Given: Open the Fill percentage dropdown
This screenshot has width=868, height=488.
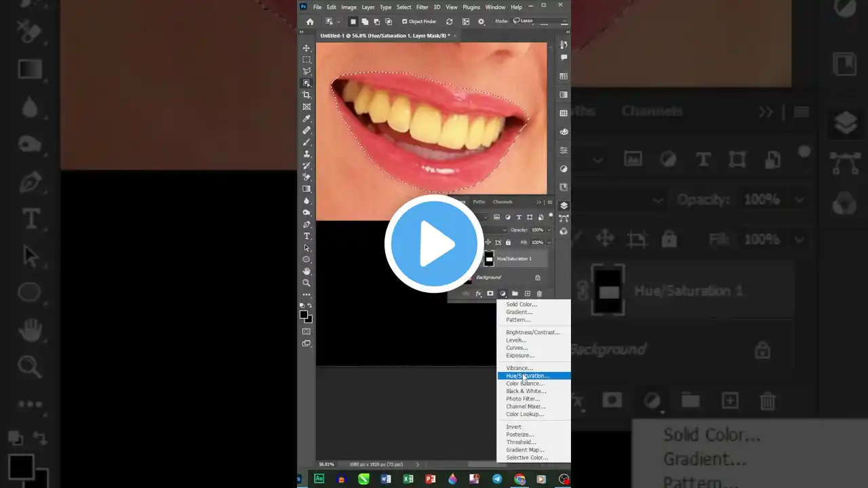Looking at the screenshot, I should tap(549, 242).
